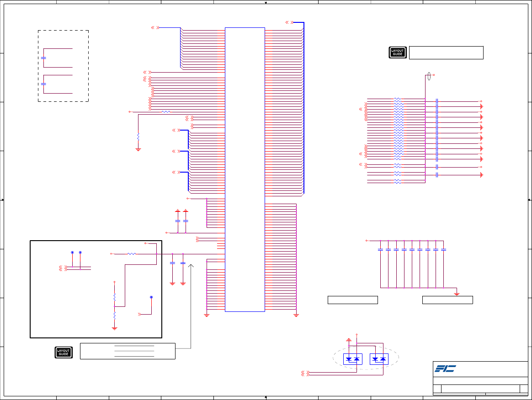Select first of three stacked left bus ports
532x400 pixels.
176,130
